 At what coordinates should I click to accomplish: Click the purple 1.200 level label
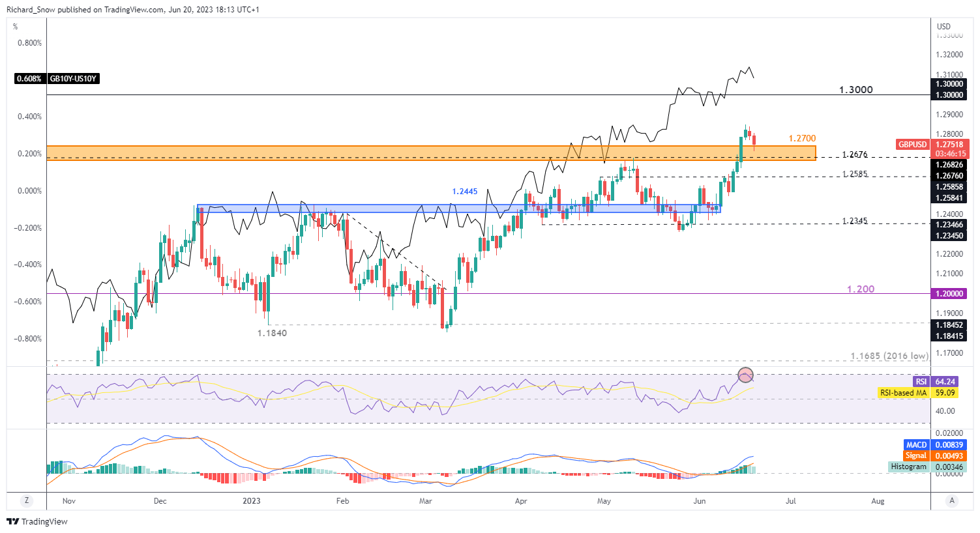point(861,289)
